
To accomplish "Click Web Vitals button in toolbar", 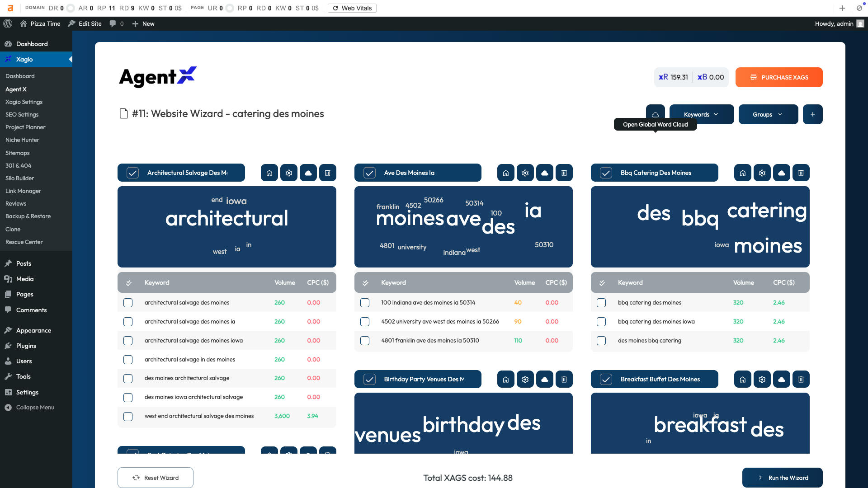I will coord(352,8).
